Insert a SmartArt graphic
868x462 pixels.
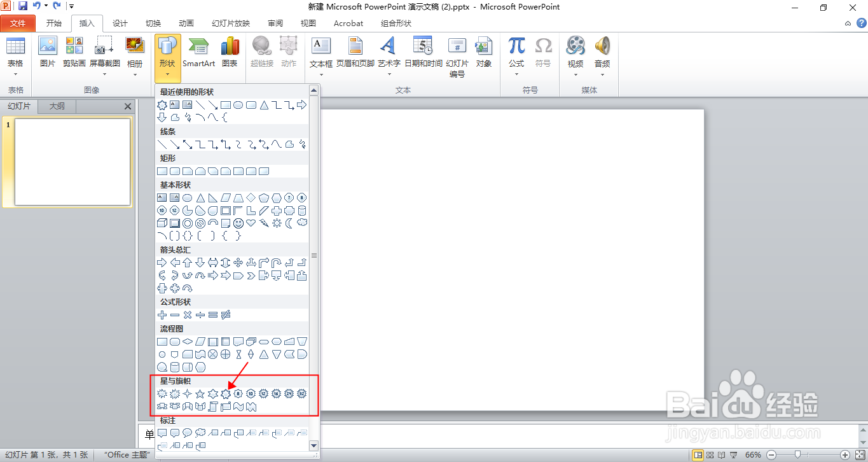pyautogui.click(x=199, y=52)
